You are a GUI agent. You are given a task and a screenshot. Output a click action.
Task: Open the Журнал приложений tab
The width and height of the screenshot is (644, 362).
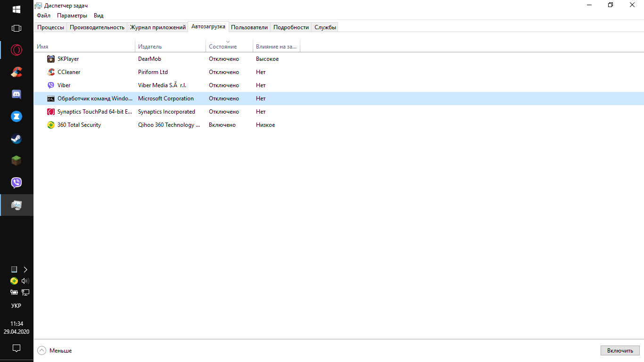158,27
